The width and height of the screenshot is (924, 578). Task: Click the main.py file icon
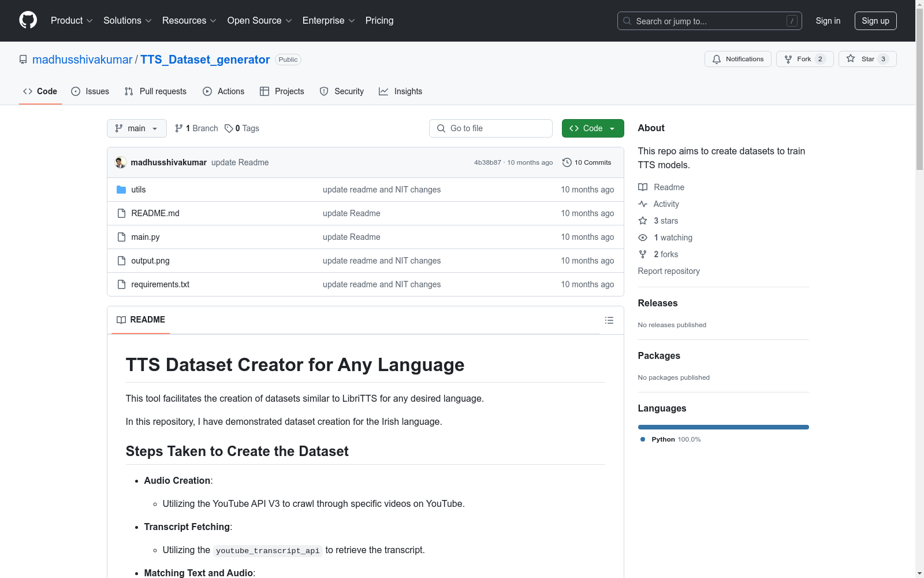tap(121, 237)
